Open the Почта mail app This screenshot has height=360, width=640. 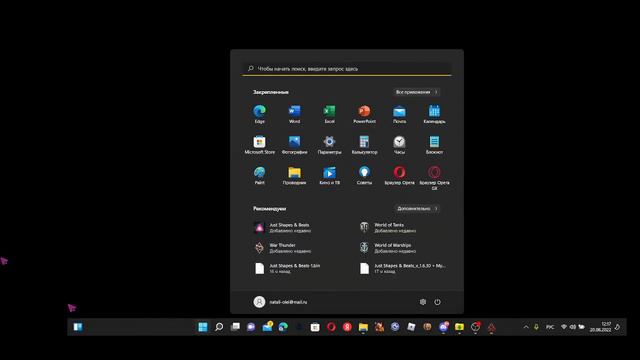click(x=399, y=114)
